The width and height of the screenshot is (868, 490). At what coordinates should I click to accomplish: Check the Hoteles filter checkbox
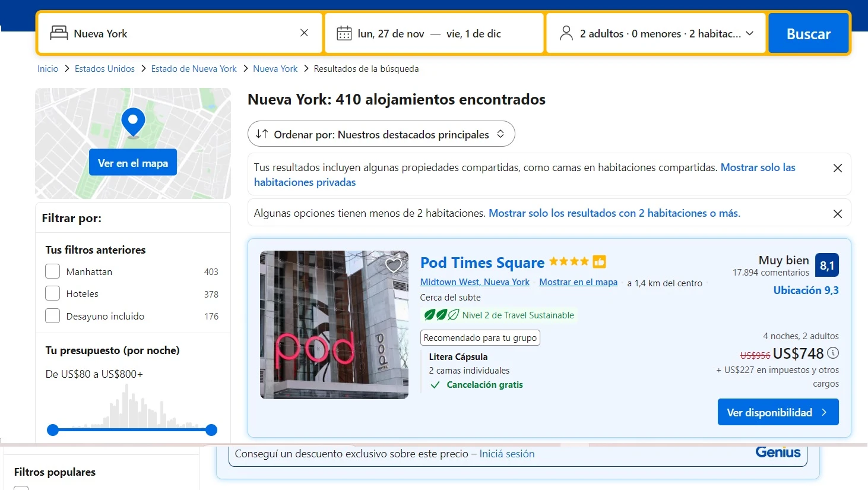coord(53,293)
